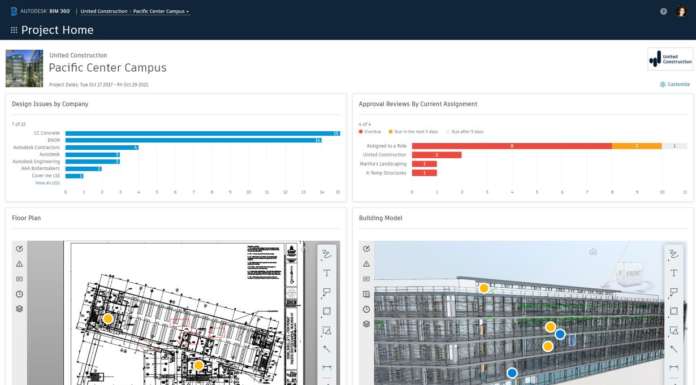Click the Autodesk Engineering company label

(36, 162)
